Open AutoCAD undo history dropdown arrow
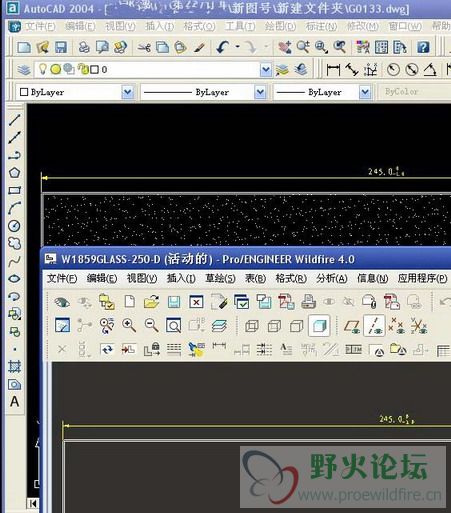This screenshot has height=513, width=451. 237,47
